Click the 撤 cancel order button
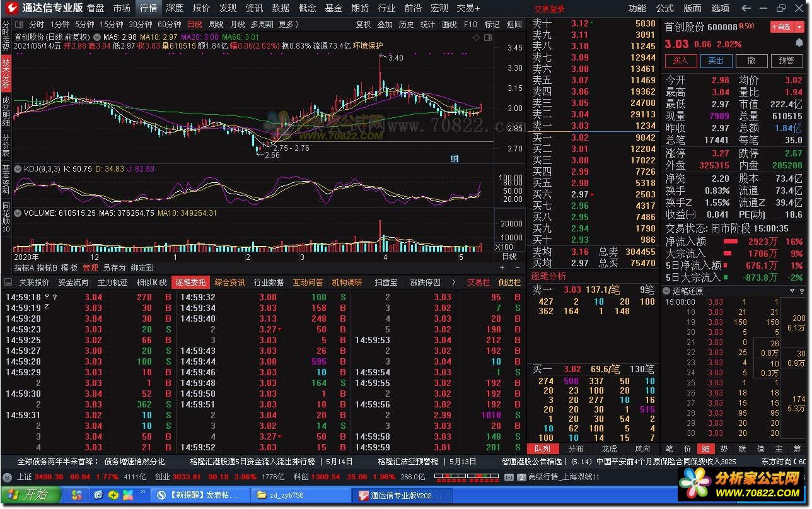Image resolution: width=812 pixels, height=509 pixels. pyautogui.click(x=751, y=61)
